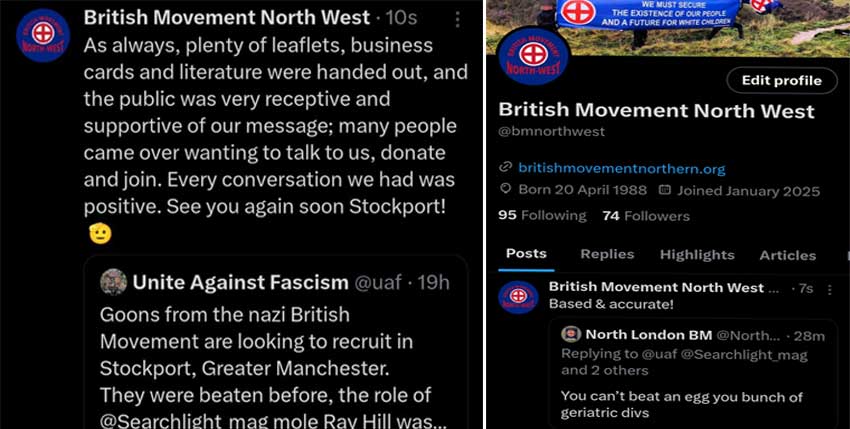Open the British Movement North West avatar on left post
Image resolution: width=850 pixels, height=429 pixels.
43,35
